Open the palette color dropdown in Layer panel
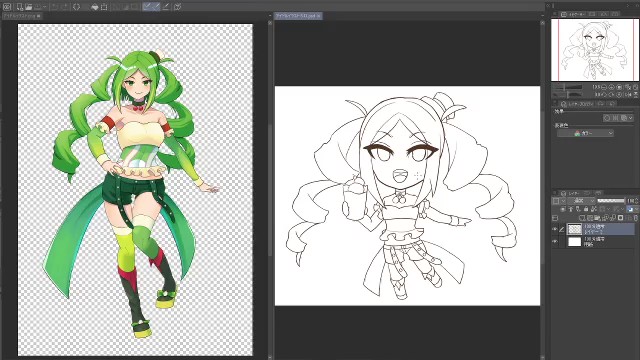Screen dimensions: 640x360 click(x=559, y=201)
